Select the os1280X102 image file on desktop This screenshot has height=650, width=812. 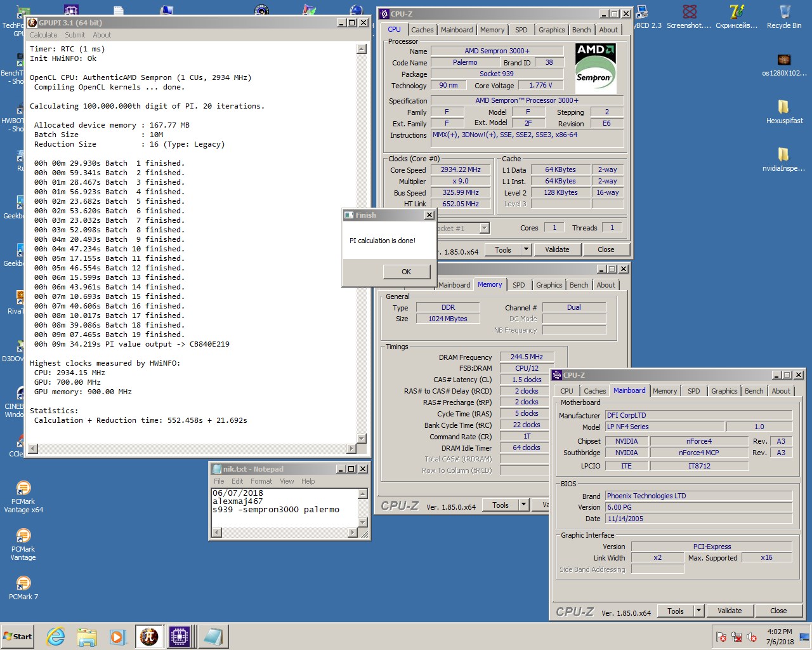tap(784, 65)
